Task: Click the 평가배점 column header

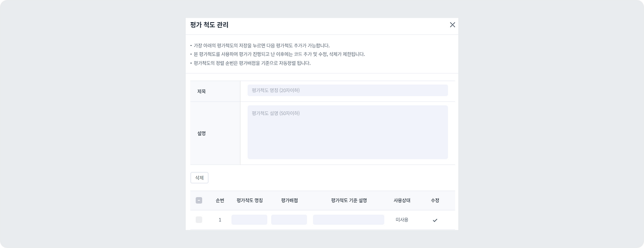Action: tap(289, 200)
